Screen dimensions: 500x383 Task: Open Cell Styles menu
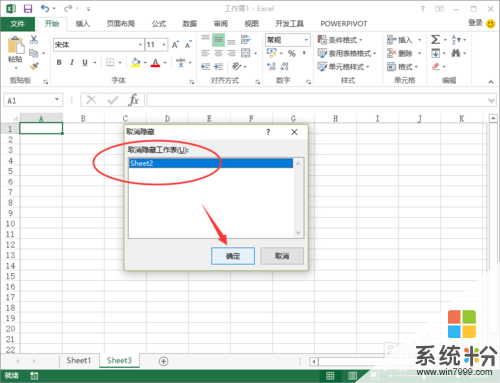[343, 67]
